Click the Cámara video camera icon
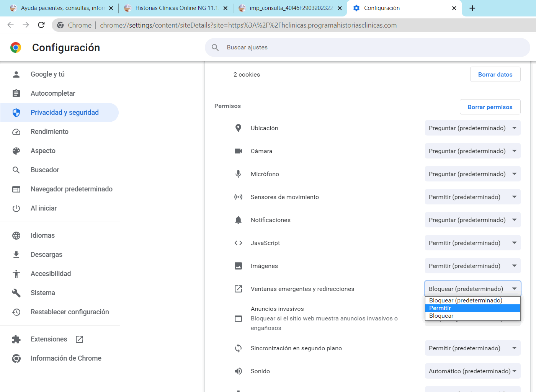This screenshot has height=392, width=536. pos(238,151)
